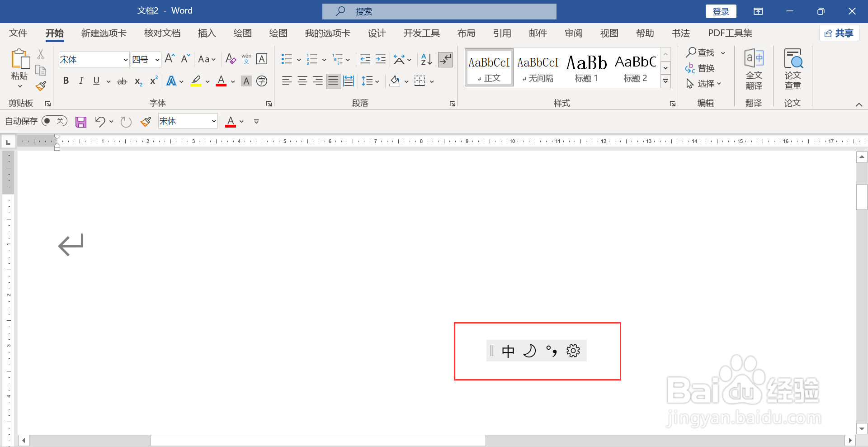Increase font size with the grow font icon
This screenshot has width=868, height=447.
point(170,59)
